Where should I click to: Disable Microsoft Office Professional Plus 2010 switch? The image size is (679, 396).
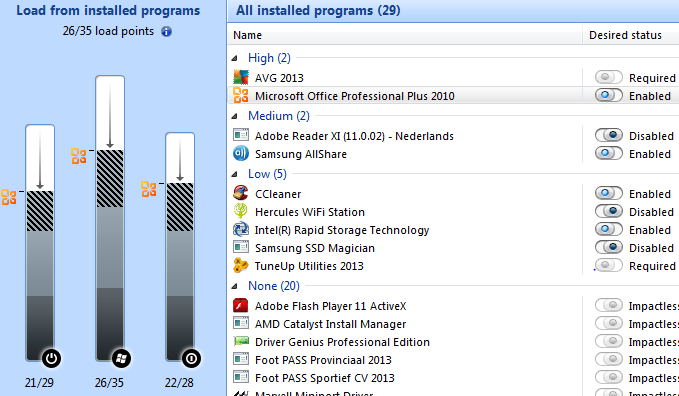[x=608, y=95]
